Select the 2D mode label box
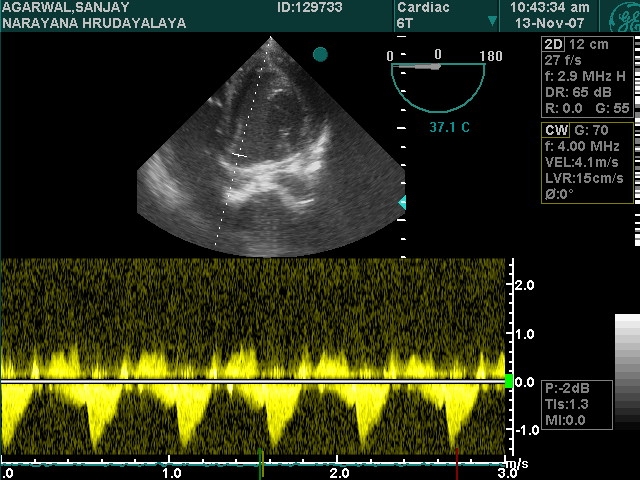Viewport: 640px width, 480px height. (x=553, y=44)
